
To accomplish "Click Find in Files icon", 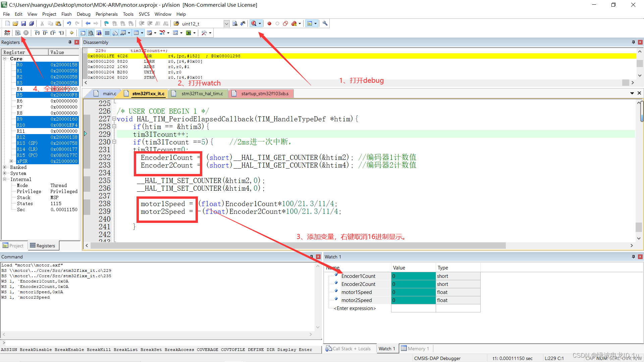I will [176, 23].
